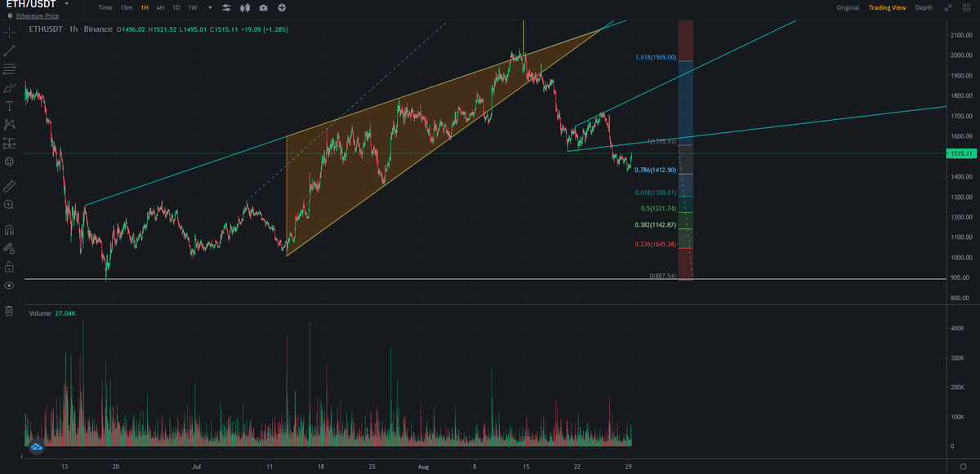Select the long position prediction tool

9,144
